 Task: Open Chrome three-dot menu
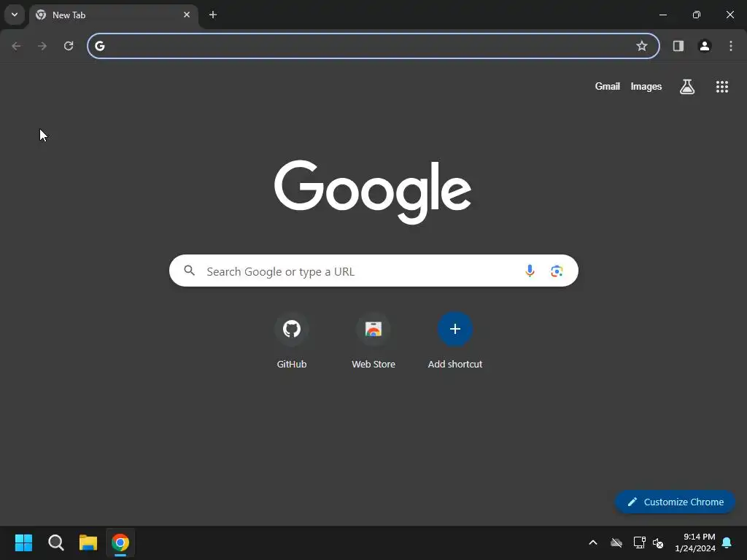(731, 46)
